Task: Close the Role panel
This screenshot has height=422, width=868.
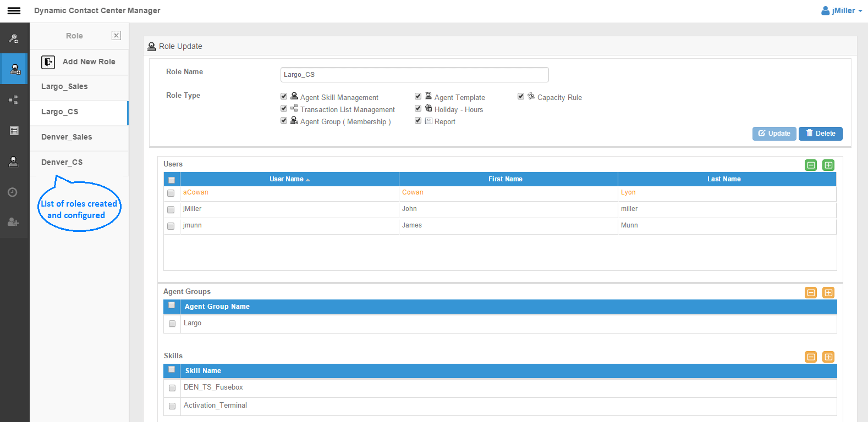Action: [x=116, y=36]
